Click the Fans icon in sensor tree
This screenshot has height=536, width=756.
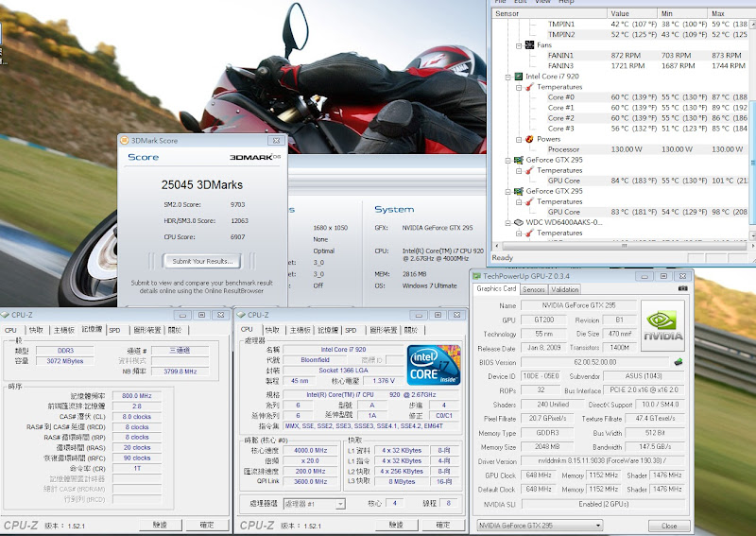pos(528,44)
